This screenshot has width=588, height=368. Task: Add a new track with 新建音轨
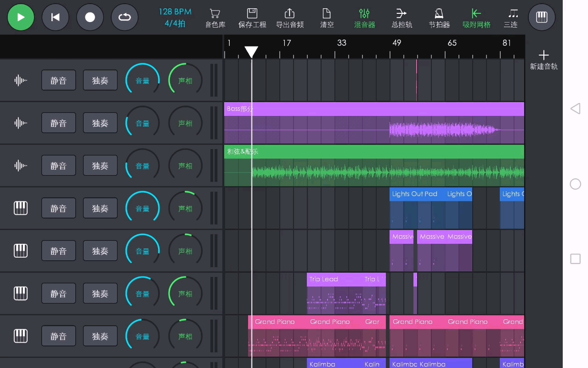click(544, 60)
